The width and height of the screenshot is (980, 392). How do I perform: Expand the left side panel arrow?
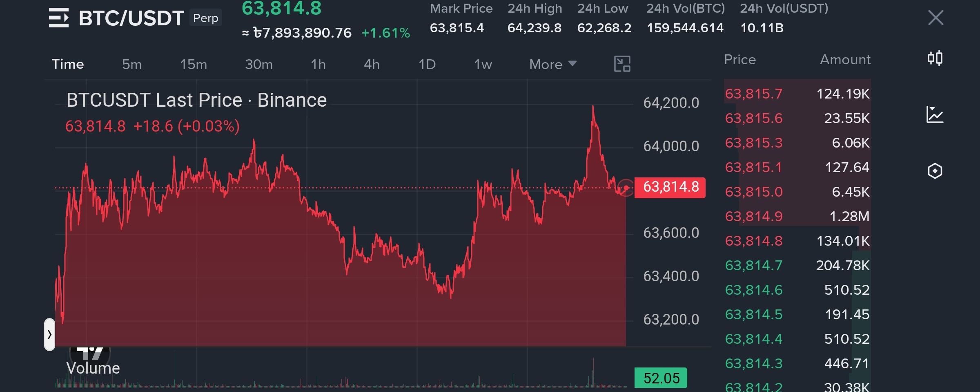tap(49, 334)
